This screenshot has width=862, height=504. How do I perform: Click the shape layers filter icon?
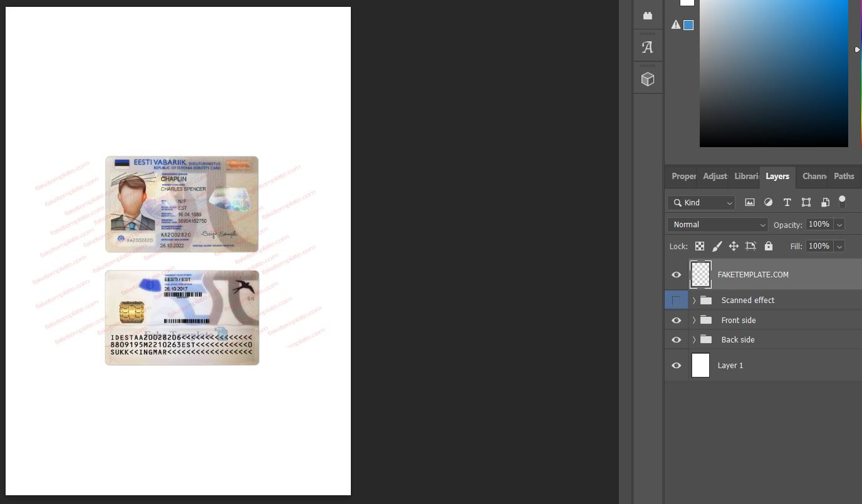pos(806,202)
